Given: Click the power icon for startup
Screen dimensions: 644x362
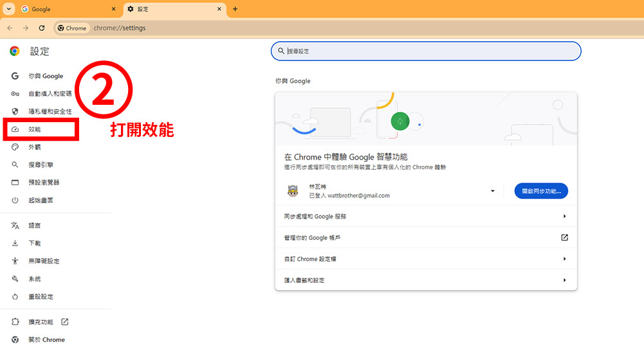Looking at the screenshot, I should [x=15, y=201].
